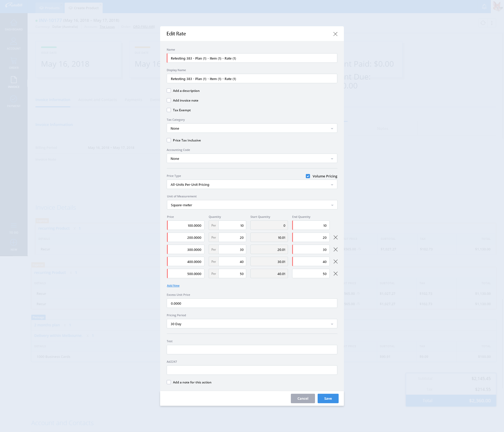The image size is (504, 432).
Task: Enable the Tax Exempt checkbox
Action: click(x=169, y=110)
